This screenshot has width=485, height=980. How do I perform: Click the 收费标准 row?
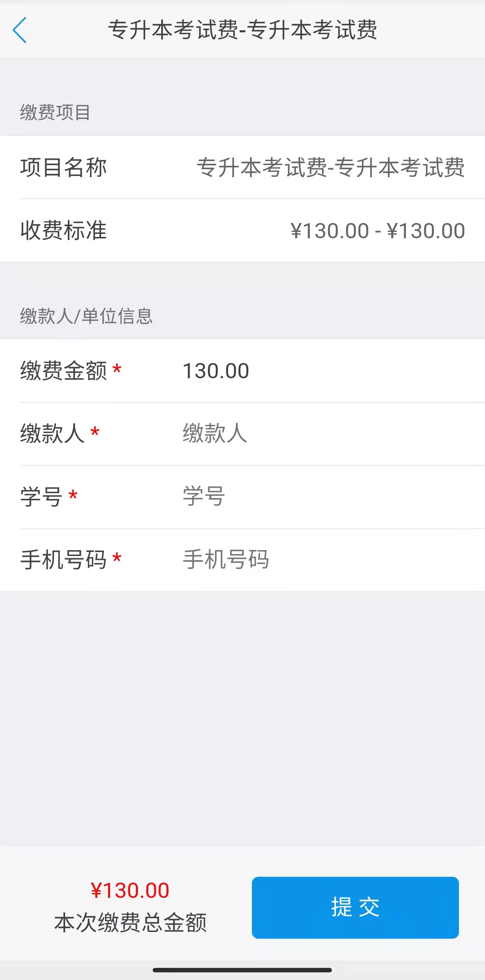[242, 230]
